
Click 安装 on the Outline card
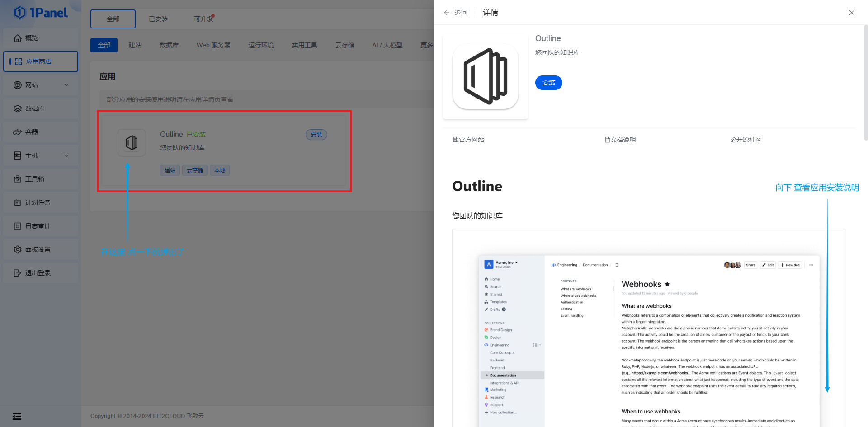click(x=316, y=135)
